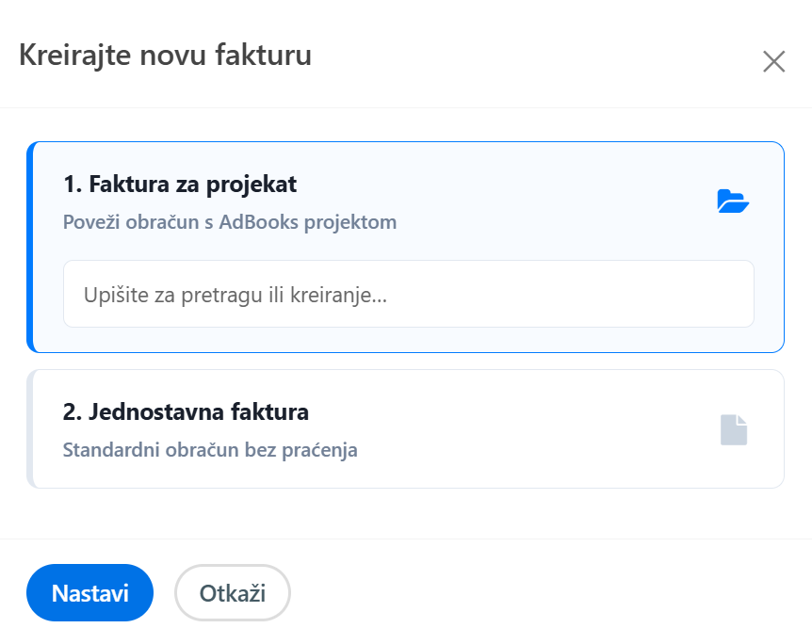Select the "1. Faktura za projekat" heading

pos(180,185)
